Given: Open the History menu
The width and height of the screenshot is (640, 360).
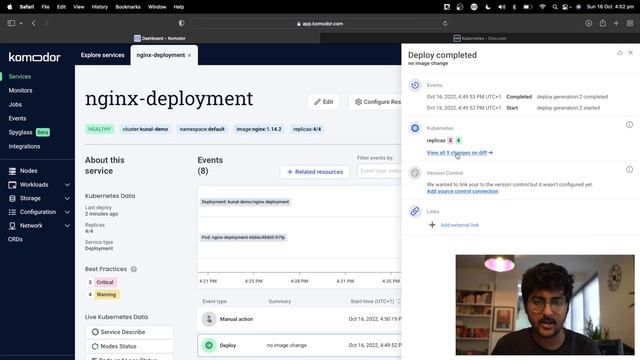Looking at the screenshot, I should (x=100, y=7).
